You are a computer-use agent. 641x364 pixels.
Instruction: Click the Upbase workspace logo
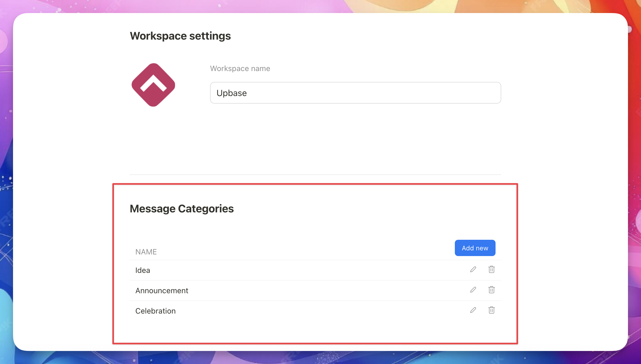coord(153,85)
